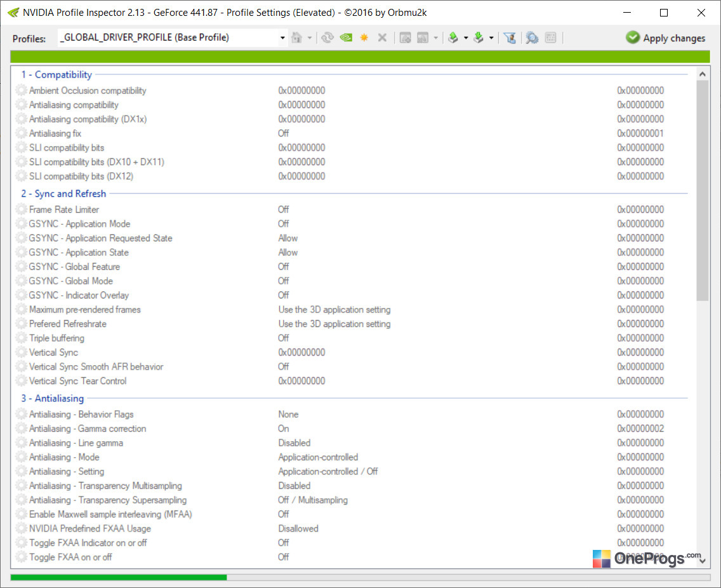Click gear icon beside Vertical Sync
Screen dimensions: 721x588
coord(21,352)
